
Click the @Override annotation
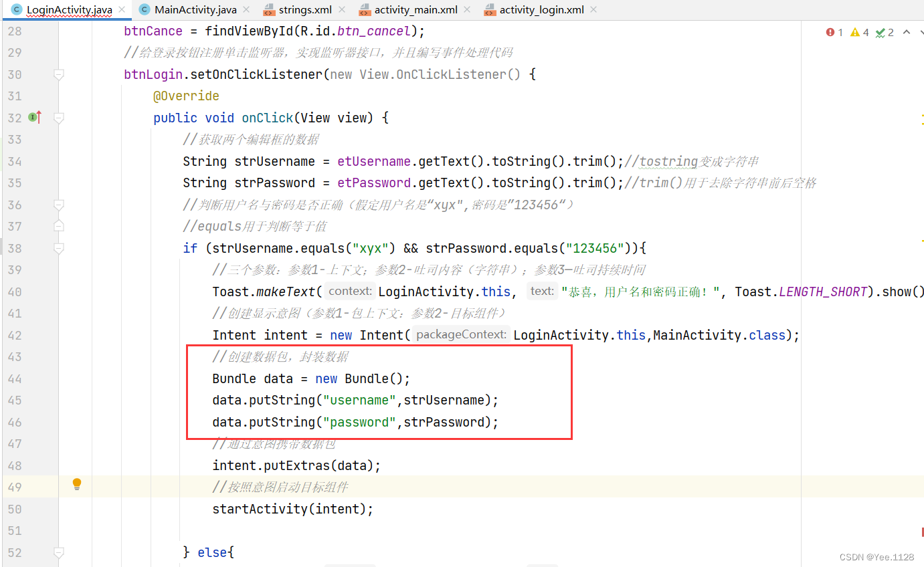pyautogui.click(x=186, y=96)
